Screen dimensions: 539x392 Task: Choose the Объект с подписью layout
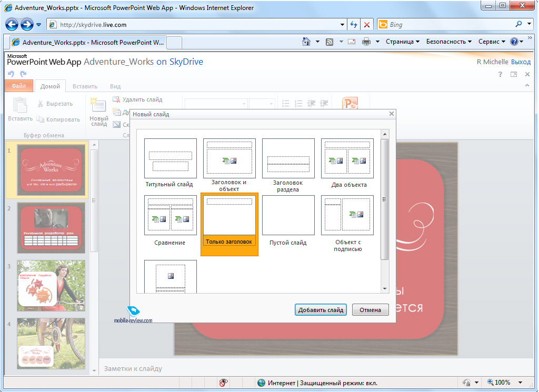coord(347,223)
